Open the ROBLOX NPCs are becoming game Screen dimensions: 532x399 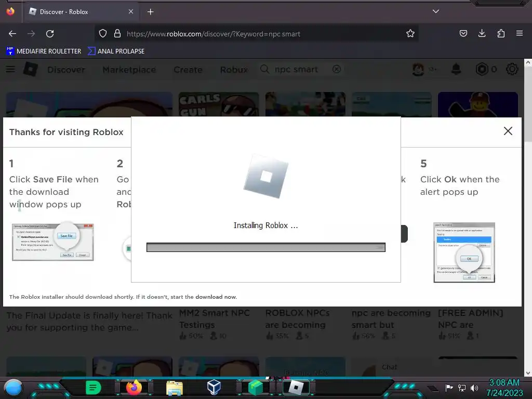(x=298, y=318)
